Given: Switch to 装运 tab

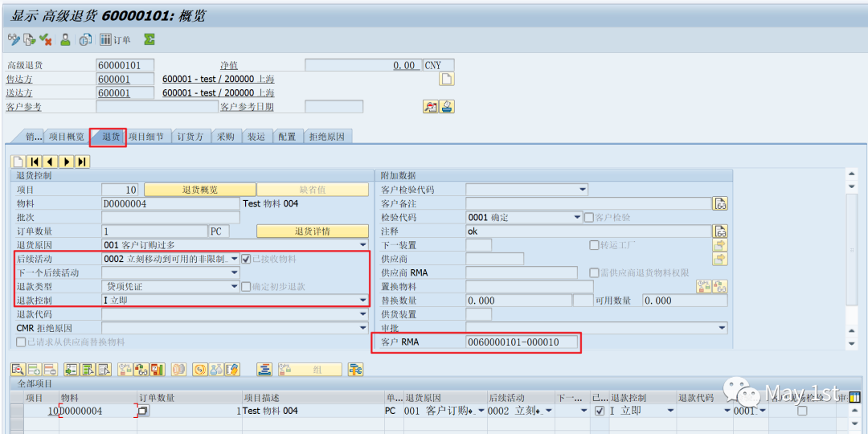Looking at the screenshot, I should (x=256, y=137).
